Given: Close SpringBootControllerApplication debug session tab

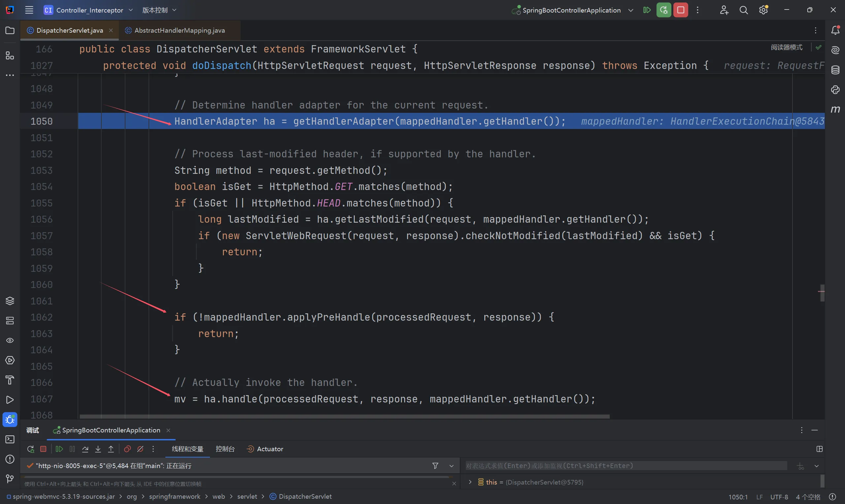Looking at the screenshot, I should tap(168, 430).
